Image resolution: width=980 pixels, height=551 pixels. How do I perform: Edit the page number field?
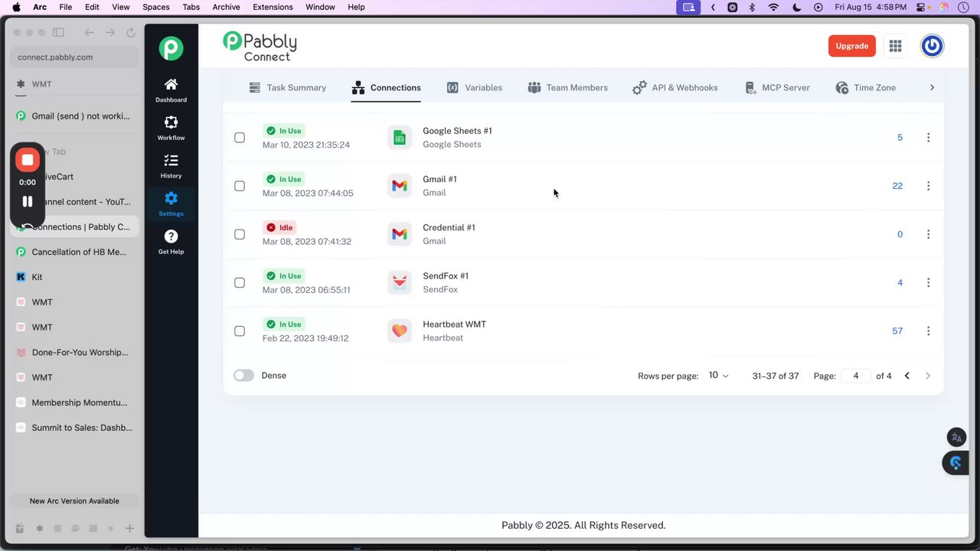click(x=856, y=376)
